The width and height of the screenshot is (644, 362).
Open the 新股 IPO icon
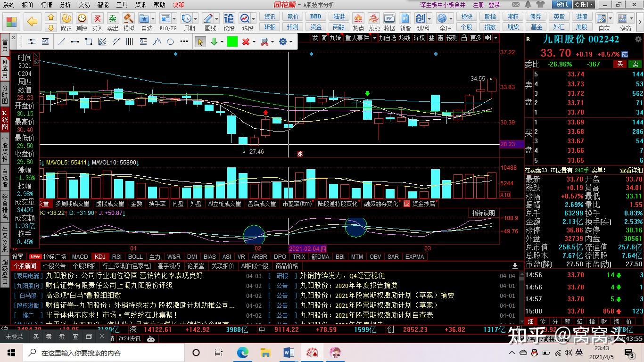pyautogui.click(x=405, y=22)
